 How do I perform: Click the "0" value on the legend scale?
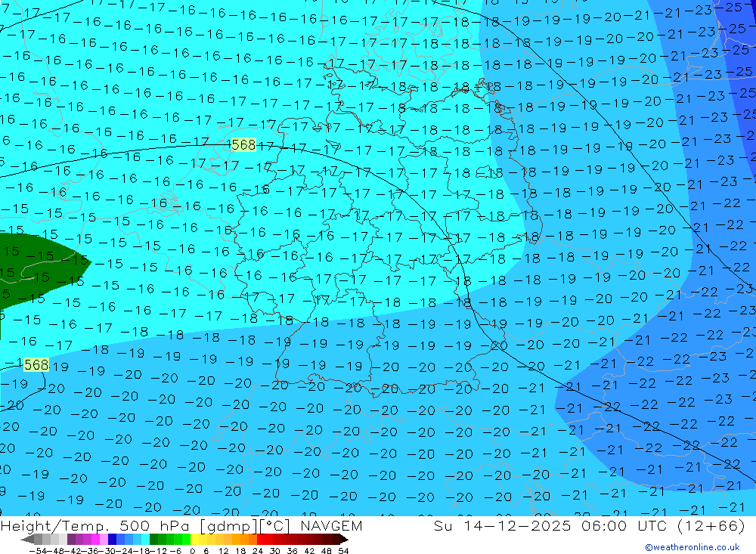coord(192,551)
